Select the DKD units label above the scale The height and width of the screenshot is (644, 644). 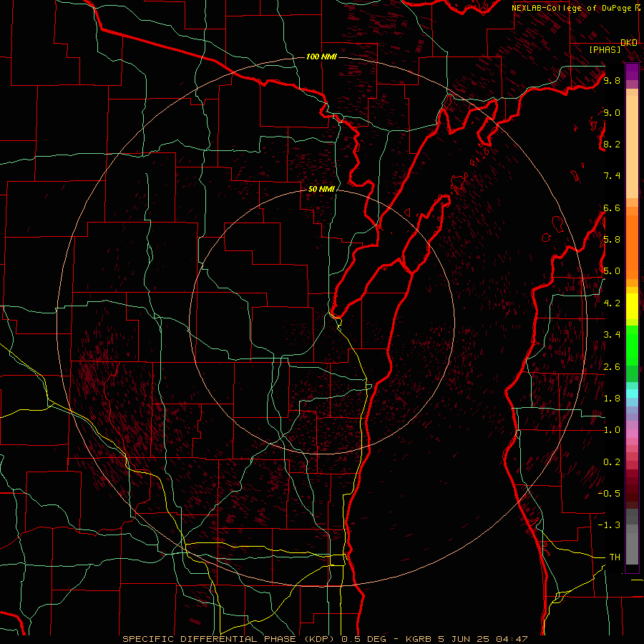(x=629, y=43)
